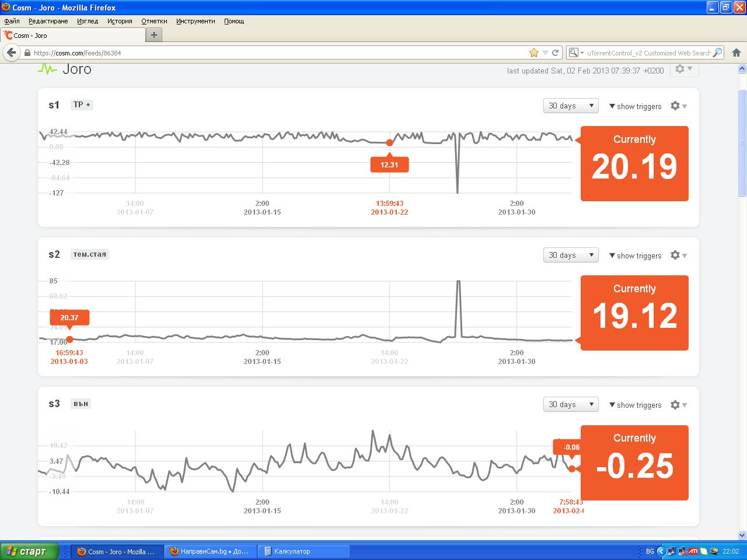Image resolution: width=747 pixels, height=560 pixels.
Task: Click the Firefox home icon
Action: [x=736, y=52]
